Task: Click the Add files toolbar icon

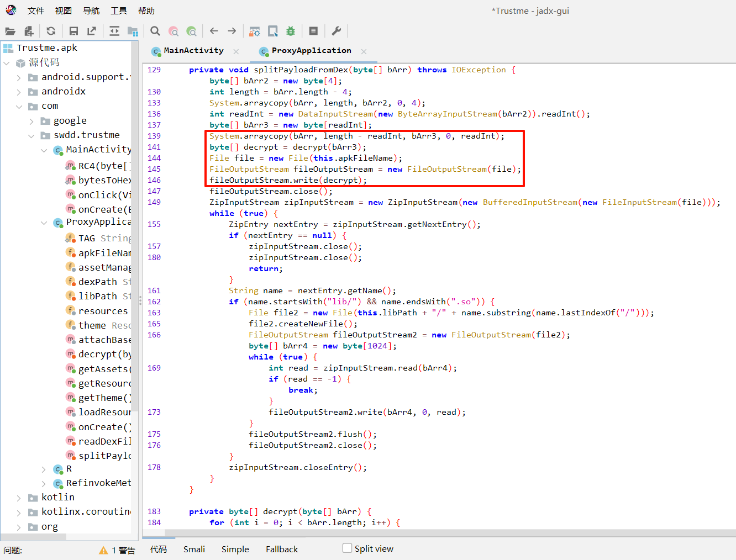Action: 29,31
